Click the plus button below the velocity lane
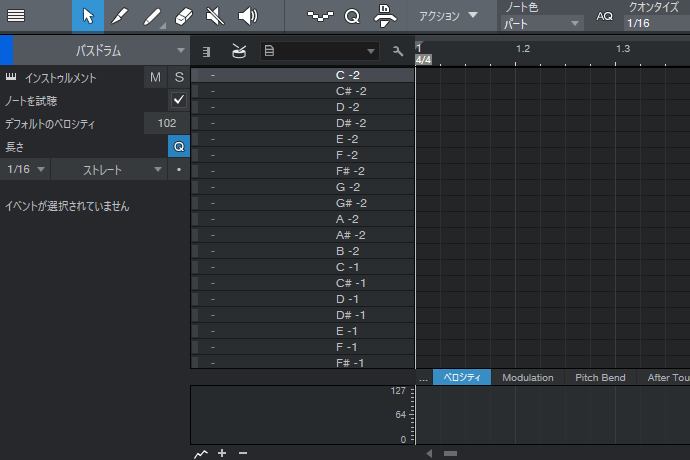The height and width of the screenshot is (460, 690). pyautogui.click(x=222, y=453)
